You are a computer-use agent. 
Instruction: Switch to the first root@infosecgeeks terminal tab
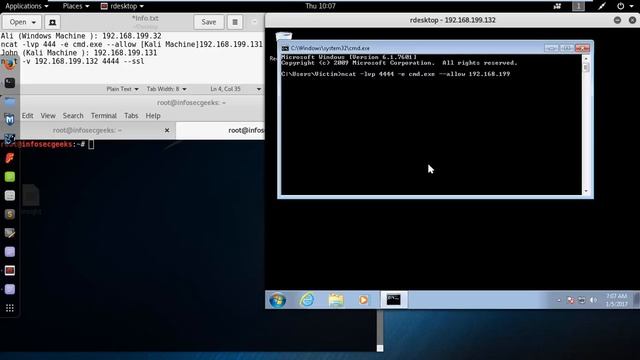click(87, 130)
